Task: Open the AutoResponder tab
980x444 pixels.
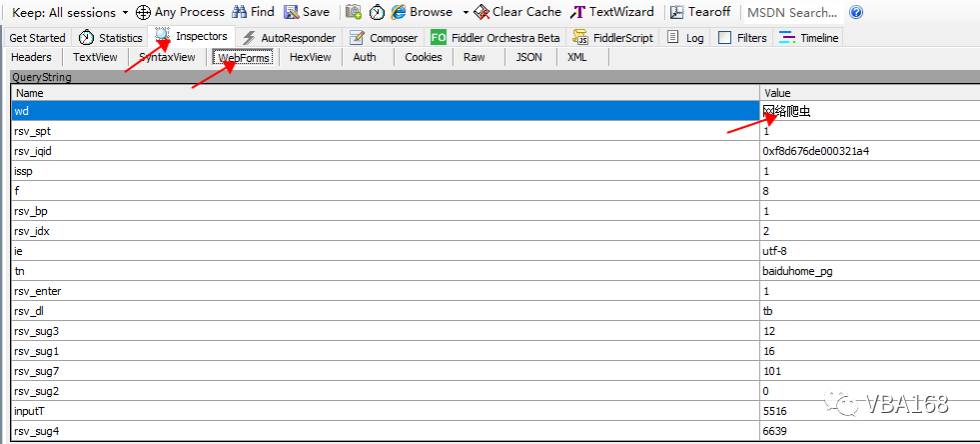Action: click(x=290, y=38)
